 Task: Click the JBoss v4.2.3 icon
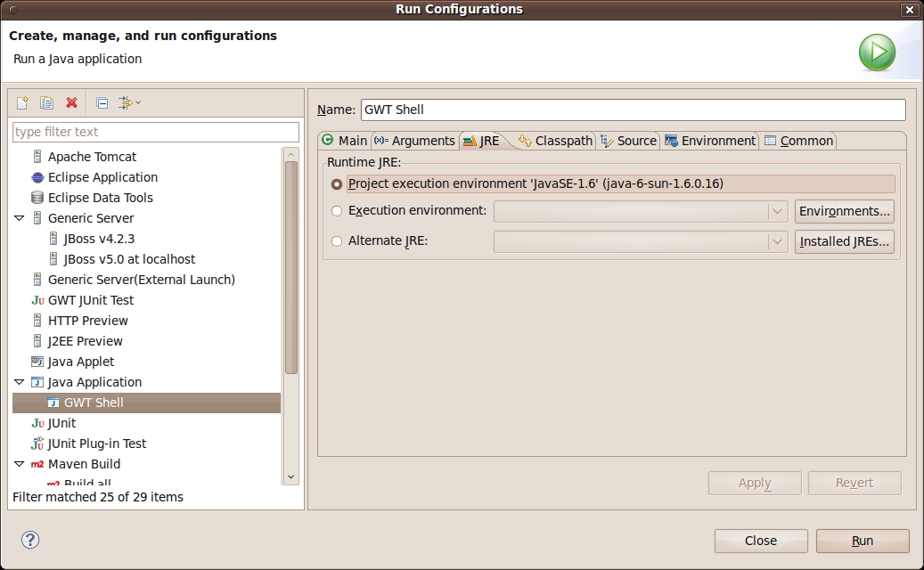pos(53,239)
